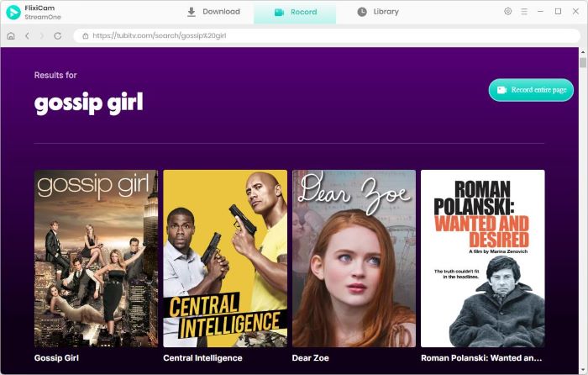Open the Roman Polanski documentary poster

click(483, 258)
